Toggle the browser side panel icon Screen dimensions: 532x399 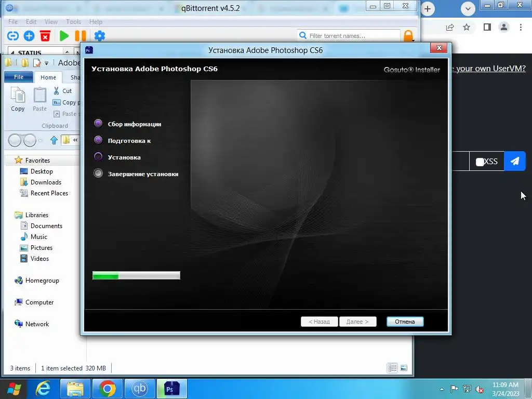click(487, 27)
